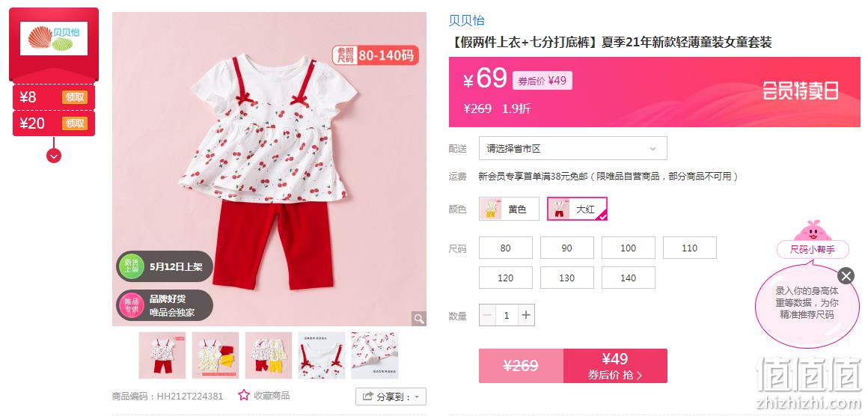Screen dimensions: 868x416
Task: Expand more coupons with red chevron
Action: tap(54, 156)
